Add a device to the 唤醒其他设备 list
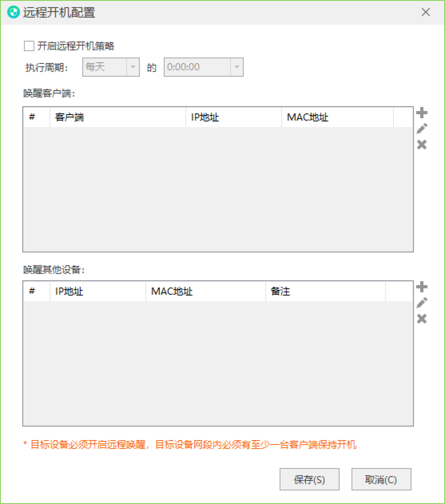 (x=422, y=287)
